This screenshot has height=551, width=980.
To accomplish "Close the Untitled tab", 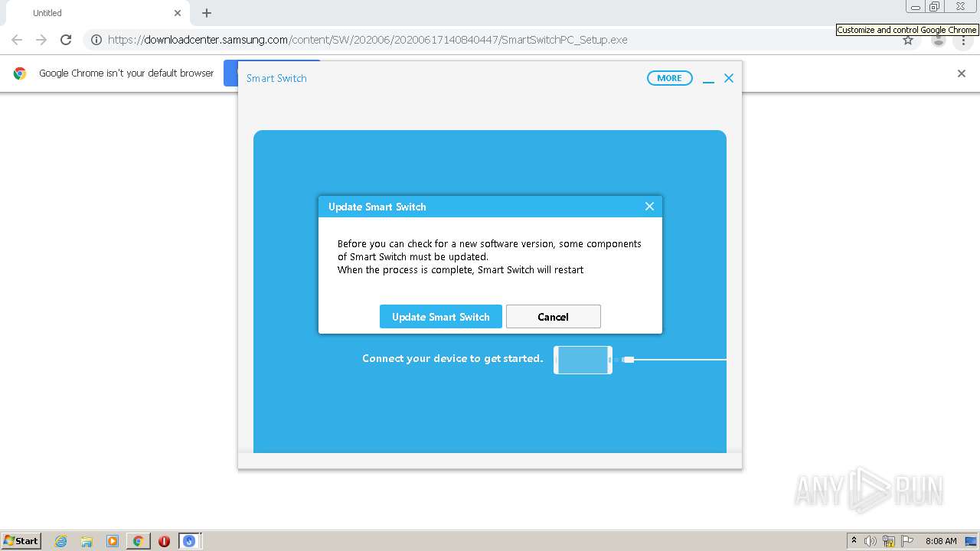I will (x=178, y=13).
